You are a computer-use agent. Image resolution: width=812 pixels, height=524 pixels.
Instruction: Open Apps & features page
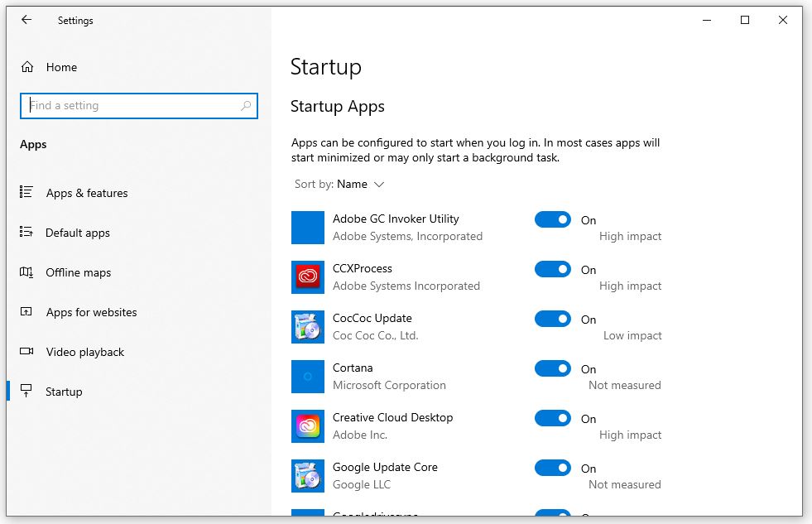pyautogui.click(x=86, y=193)
